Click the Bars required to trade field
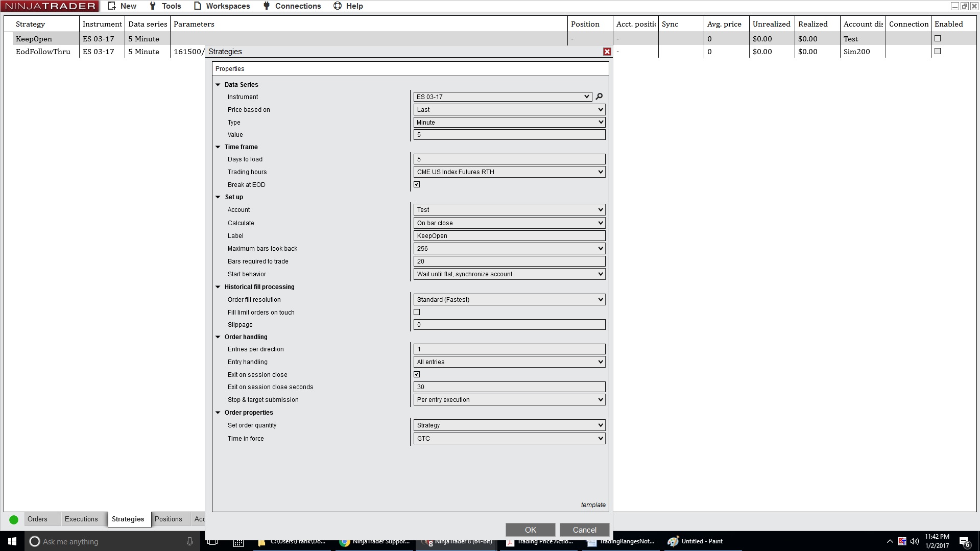This screenshot has width=980, height=551. coord(509,261)
